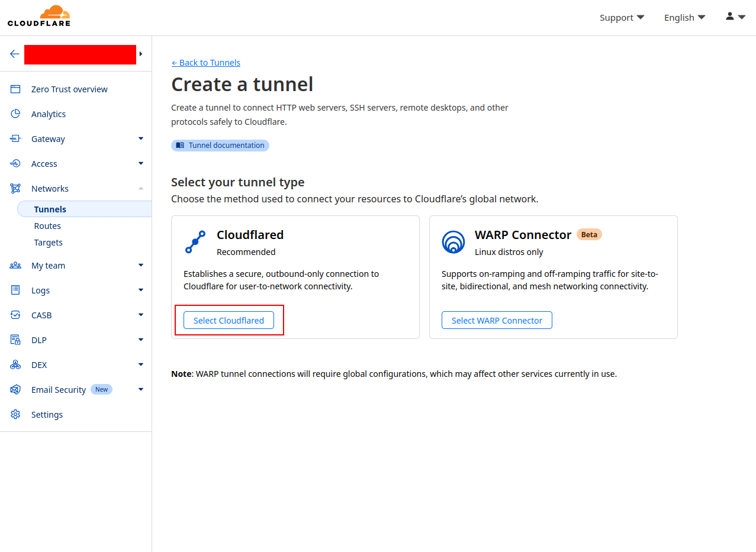Click the My team people icon
This screenshot has width=756, height=552.
point(15,266)
